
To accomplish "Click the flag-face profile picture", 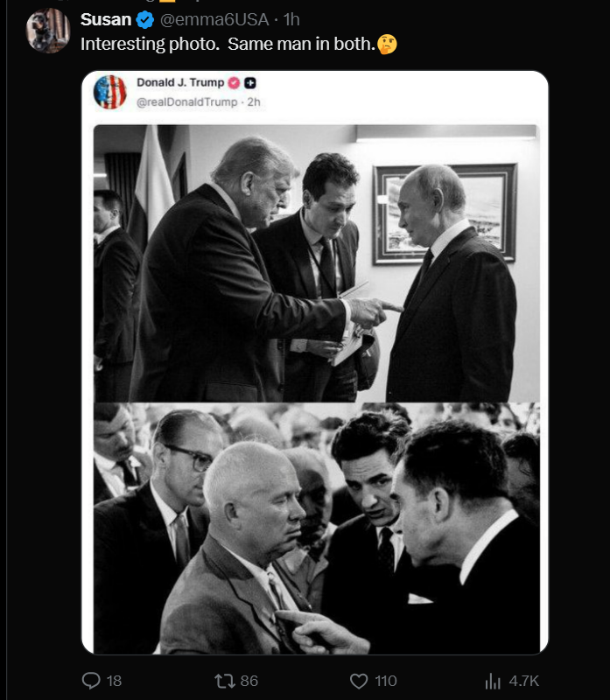I will pyautogui.click(x=110, y=92).
